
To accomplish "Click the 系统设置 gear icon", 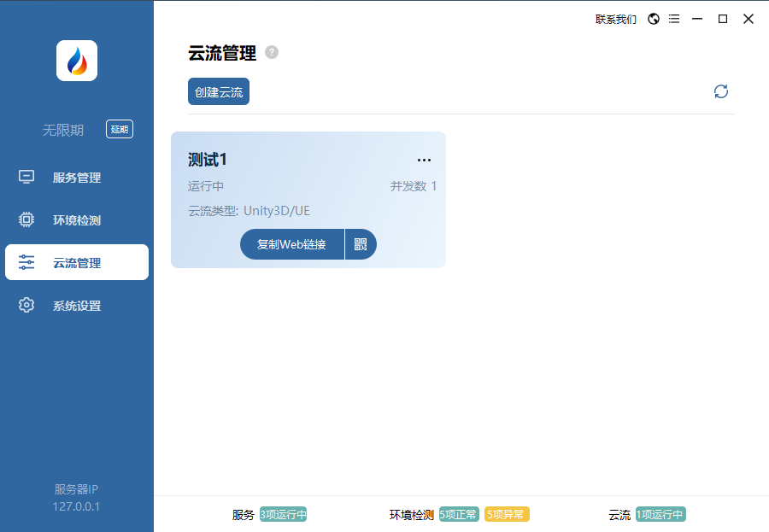I will [x=26, y=305].
